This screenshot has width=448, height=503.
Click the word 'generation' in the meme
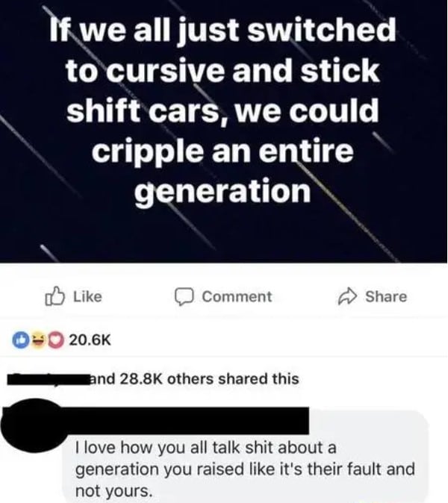[x=223, y=191]
